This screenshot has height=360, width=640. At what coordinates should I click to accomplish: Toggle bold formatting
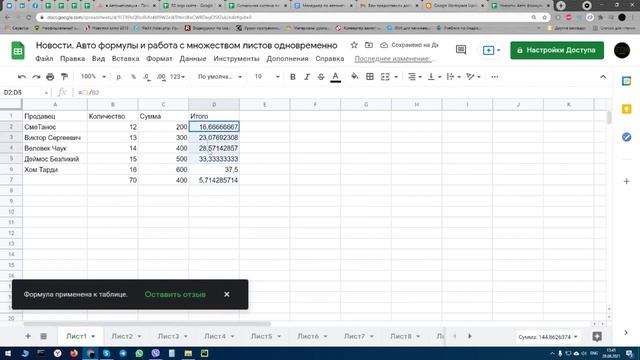(293, 77)
